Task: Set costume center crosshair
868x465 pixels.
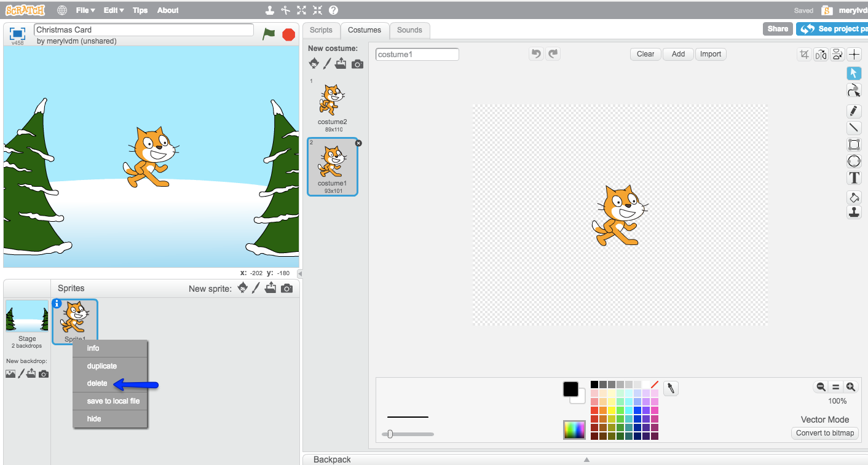Action: [854, 55]
